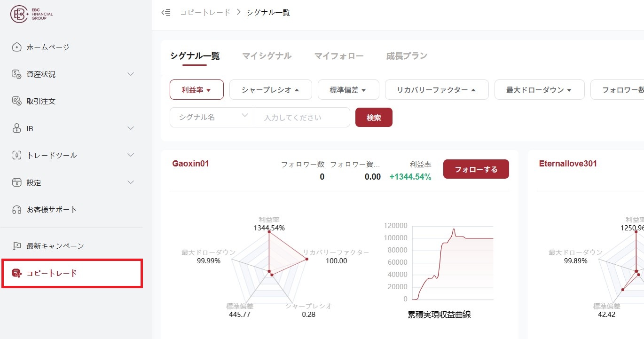This screenshot has height=339, width=644.
Task: Open the 成長プラン tab
Action: tap(406, 56)
